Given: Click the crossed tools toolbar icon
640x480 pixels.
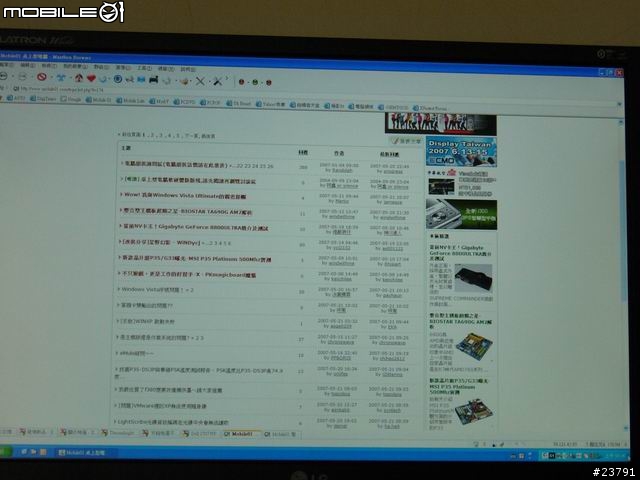Looking at the screenshot, I should click(x=218, y=81).
